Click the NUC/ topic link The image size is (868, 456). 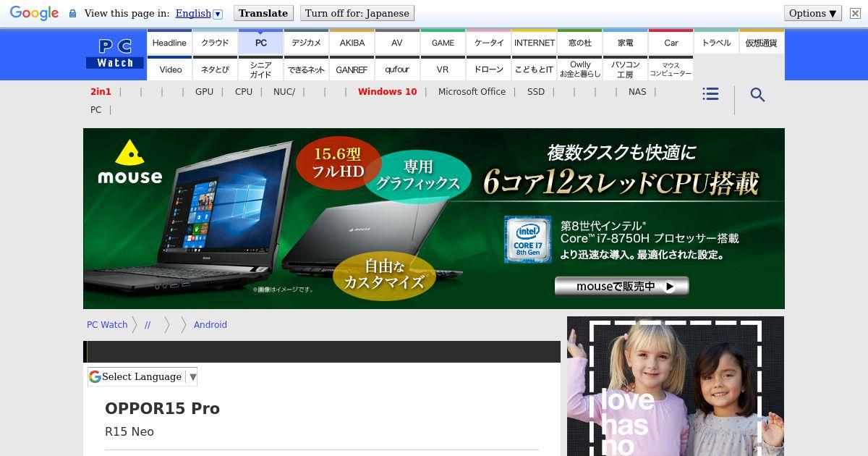coord(284,92)
